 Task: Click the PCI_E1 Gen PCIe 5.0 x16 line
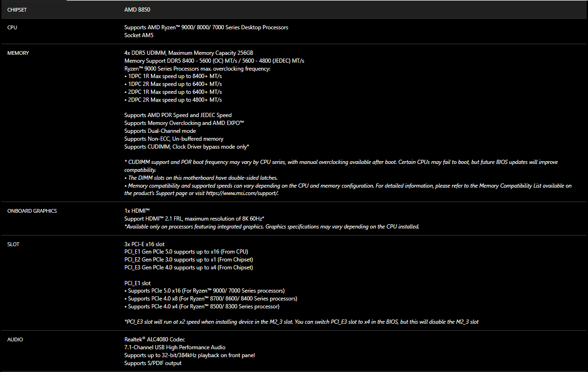click(x=186, y=252)
